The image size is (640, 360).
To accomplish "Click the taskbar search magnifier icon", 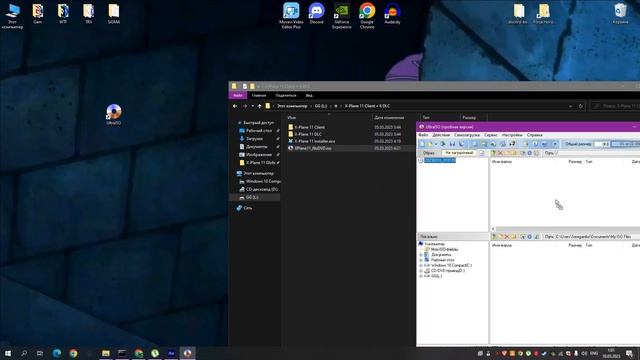I will (x=24, y=353).
